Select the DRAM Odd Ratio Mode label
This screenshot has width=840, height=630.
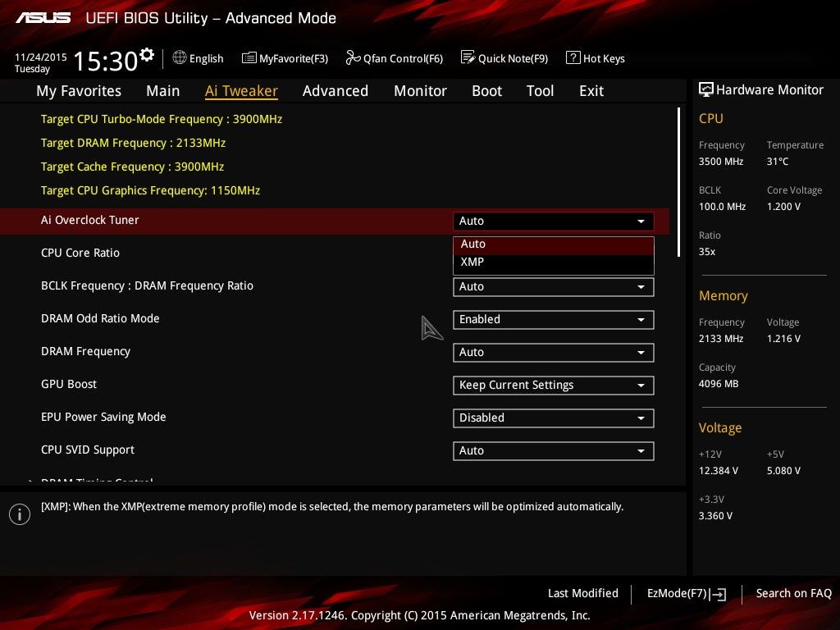[100, 319]
